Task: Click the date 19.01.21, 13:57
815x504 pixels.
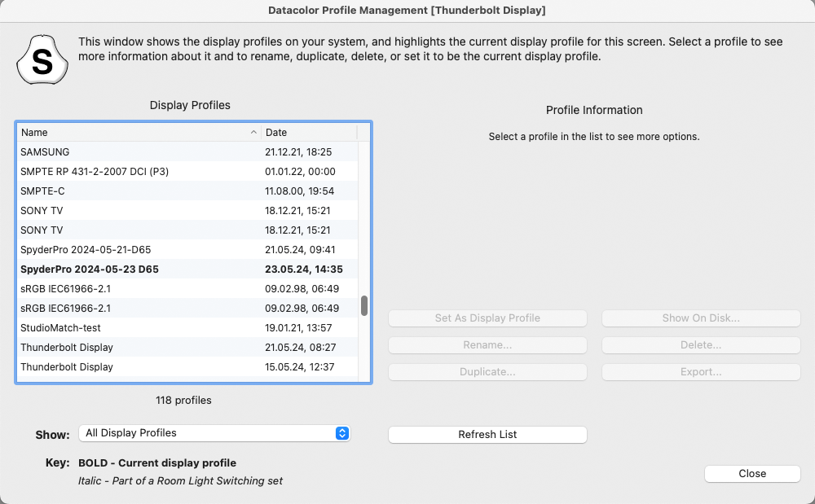Action: [298, 328]
